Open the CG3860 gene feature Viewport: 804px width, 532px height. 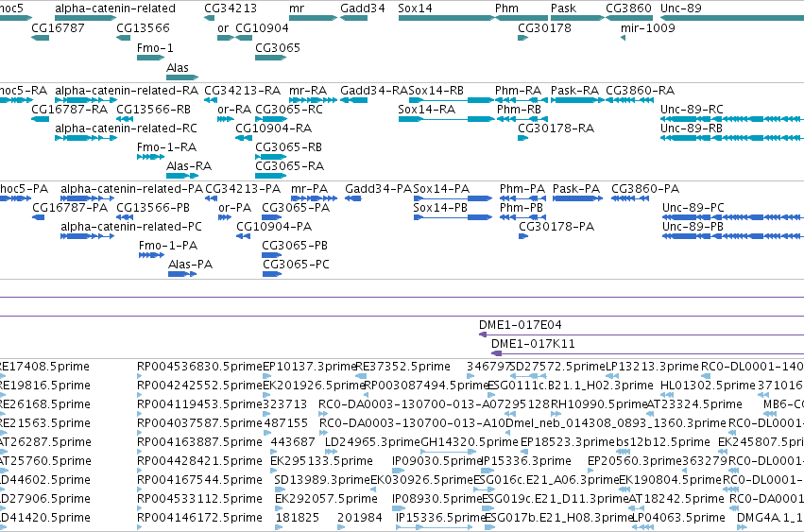click(629, 18)
